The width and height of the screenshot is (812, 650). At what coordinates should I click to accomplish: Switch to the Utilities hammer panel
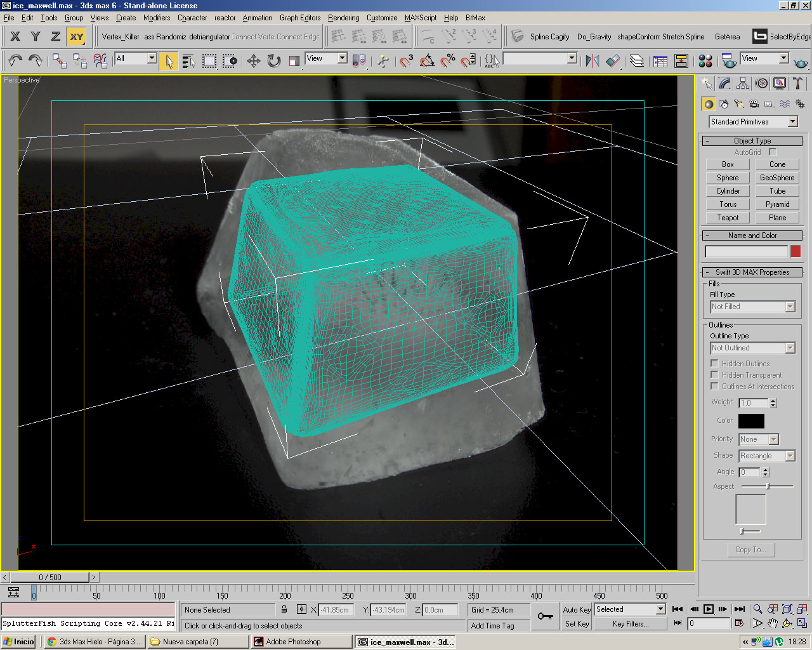coord(798,84)
